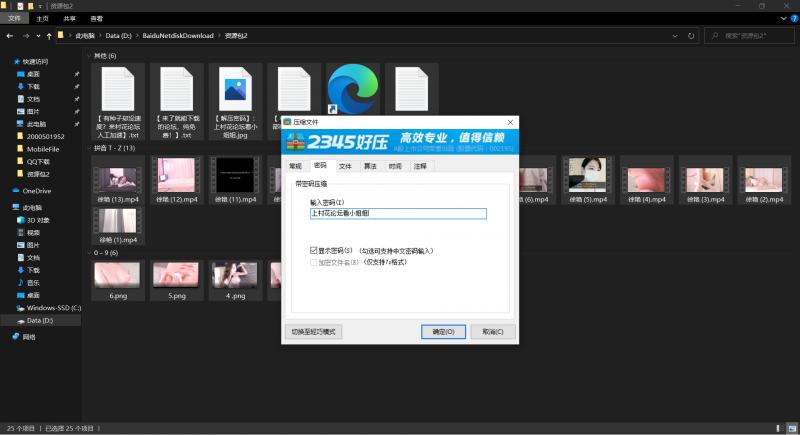This screenshot has height=435, width=800.
Task: Switch to the 常规 tab in dialog
Action: point(295,166)
